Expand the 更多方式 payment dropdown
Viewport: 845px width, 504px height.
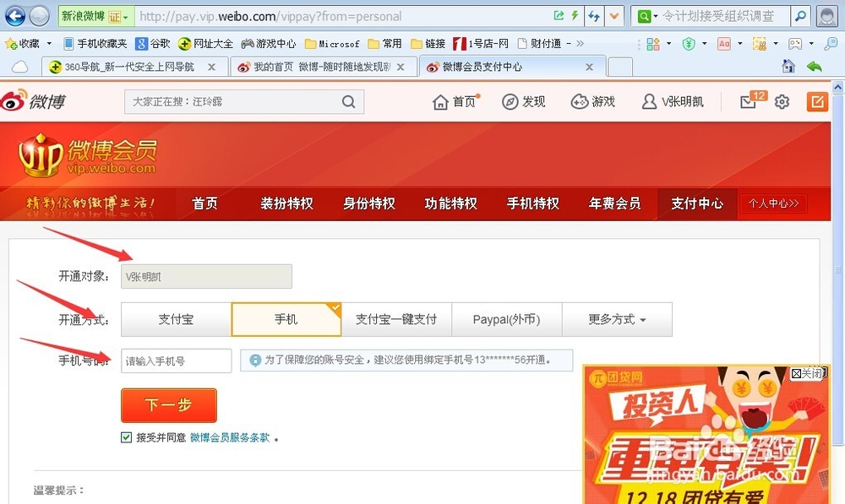pos(617,319)
